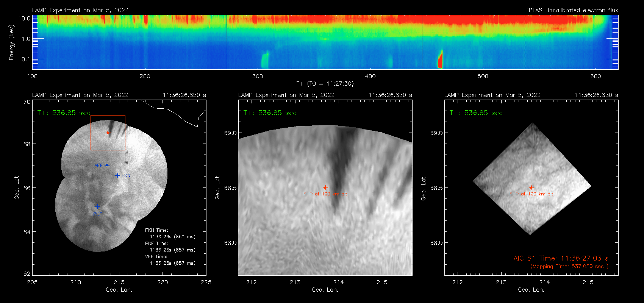Screen dimensions: 644x303
Task: Click the 'F-P at 100 km alt' label in the right panel
Action: click(x=531, y=194)
